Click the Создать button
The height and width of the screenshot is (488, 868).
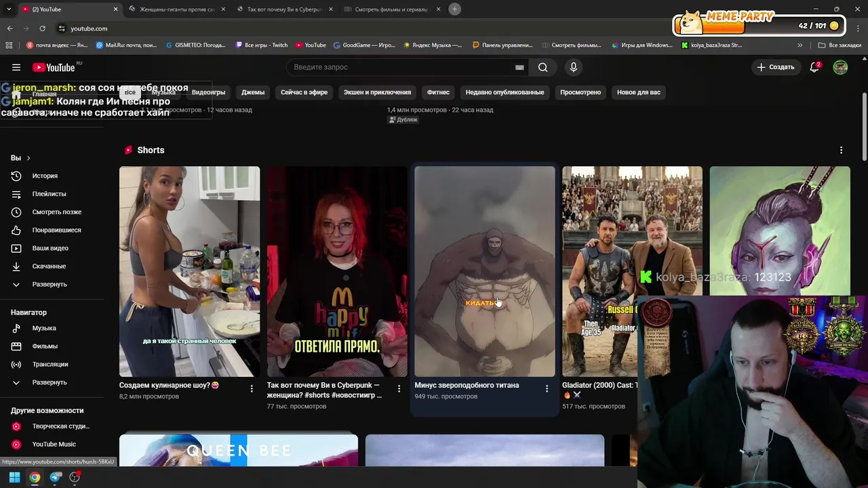pos(776,67)
